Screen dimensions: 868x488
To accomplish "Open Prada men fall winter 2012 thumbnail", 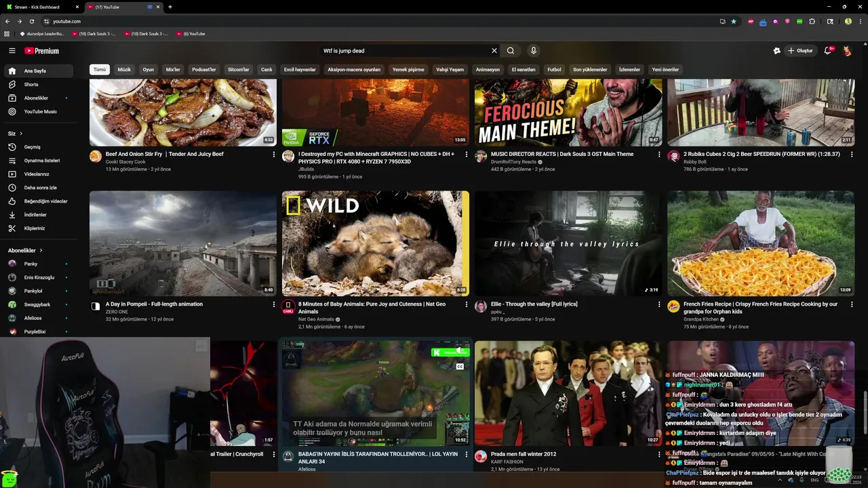I will (568, 393).
